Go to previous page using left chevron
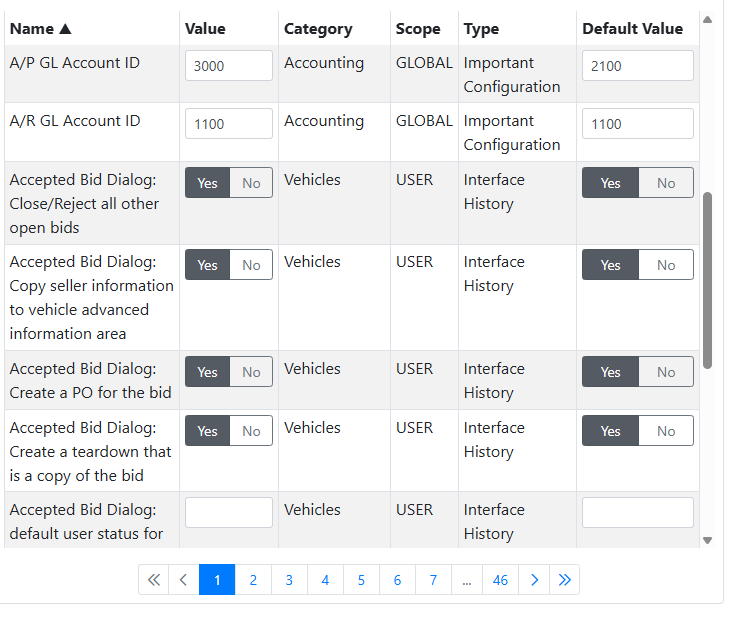 [x=183, y=580]
